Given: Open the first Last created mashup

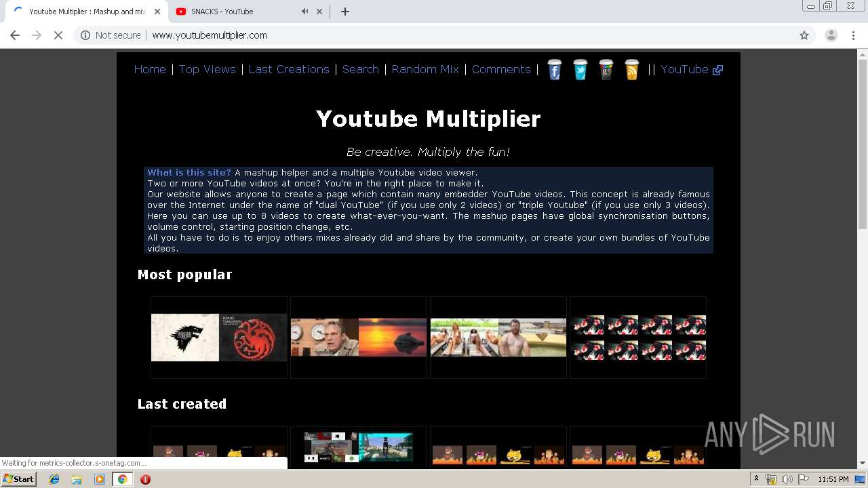Looking at the screenshot, I should (219, 448).
